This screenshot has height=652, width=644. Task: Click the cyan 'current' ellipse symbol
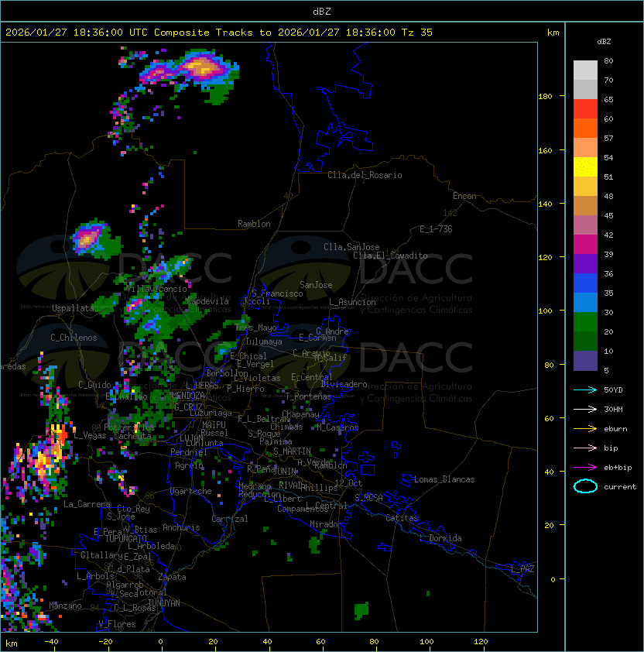point(585,486)
